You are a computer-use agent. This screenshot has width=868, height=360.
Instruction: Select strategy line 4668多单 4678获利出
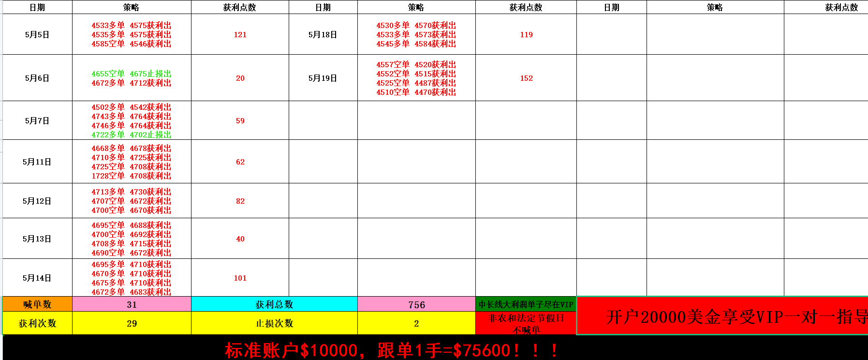pyautogui.click(x=132, y=148)
